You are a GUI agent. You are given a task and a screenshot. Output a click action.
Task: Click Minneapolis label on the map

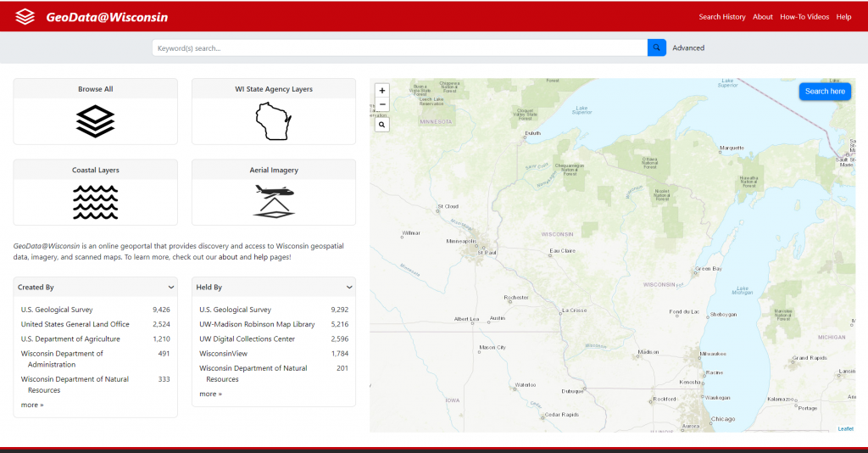[x=461, y=241]
